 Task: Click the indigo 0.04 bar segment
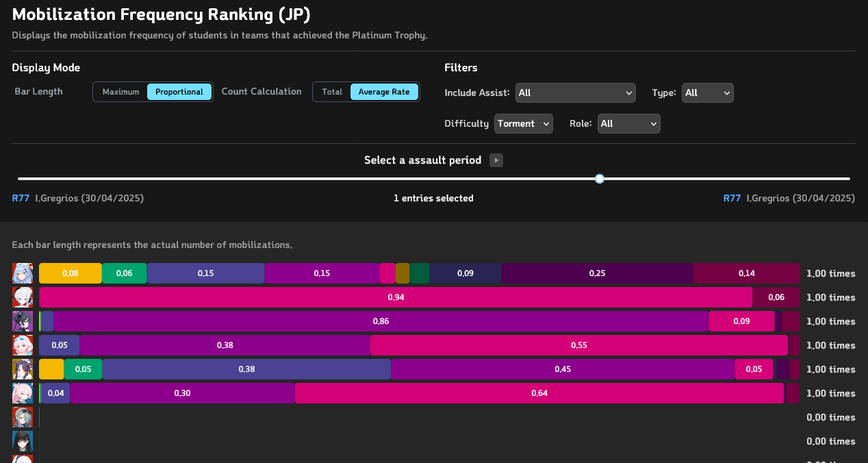coord(56,393)
